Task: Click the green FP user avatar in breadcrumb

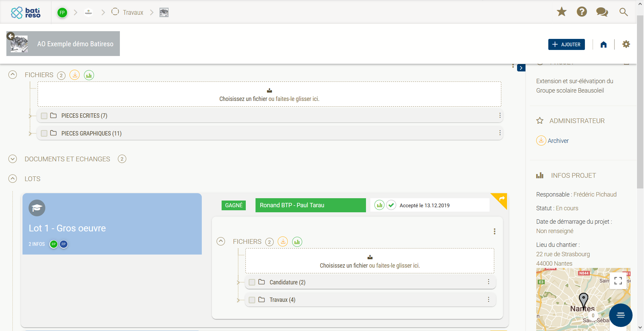Action: click(62, 13)
